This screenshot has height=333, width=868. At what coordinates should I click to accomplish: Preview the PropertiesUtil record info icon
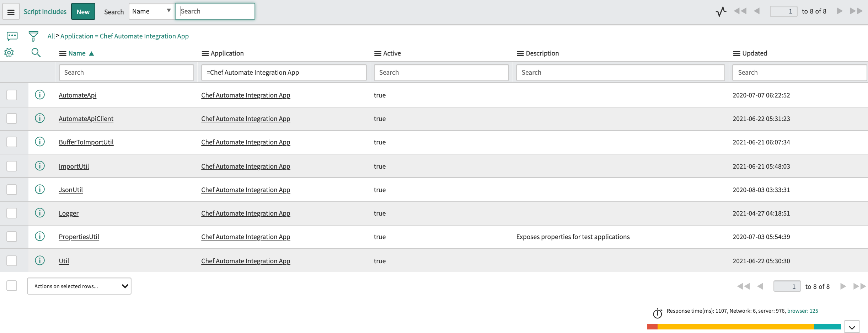point(40,236)
